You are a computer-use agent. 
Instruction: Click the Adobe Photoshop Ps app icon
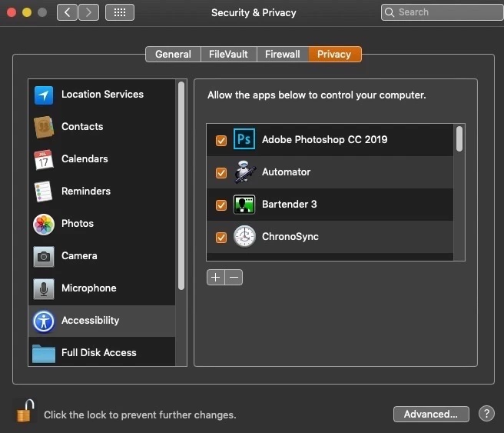pos(244,139)
